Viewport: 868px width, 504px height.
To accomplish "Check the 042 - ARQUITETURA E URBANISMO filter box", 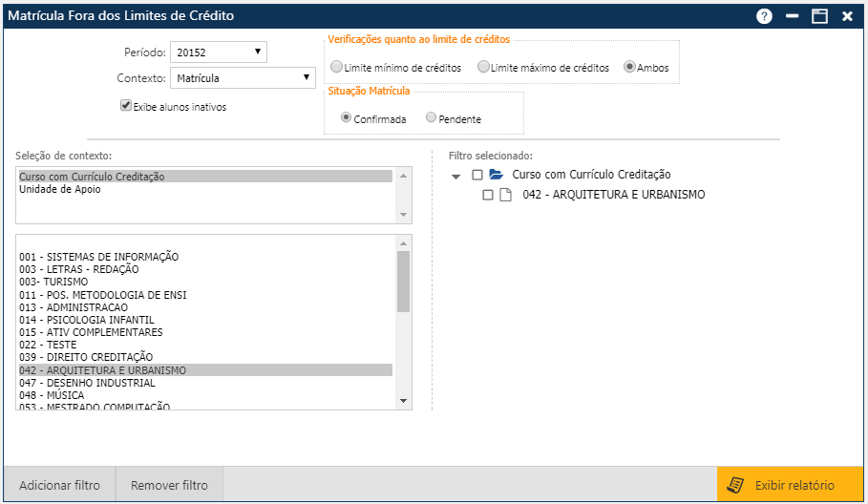I will [x=488, y=195].
